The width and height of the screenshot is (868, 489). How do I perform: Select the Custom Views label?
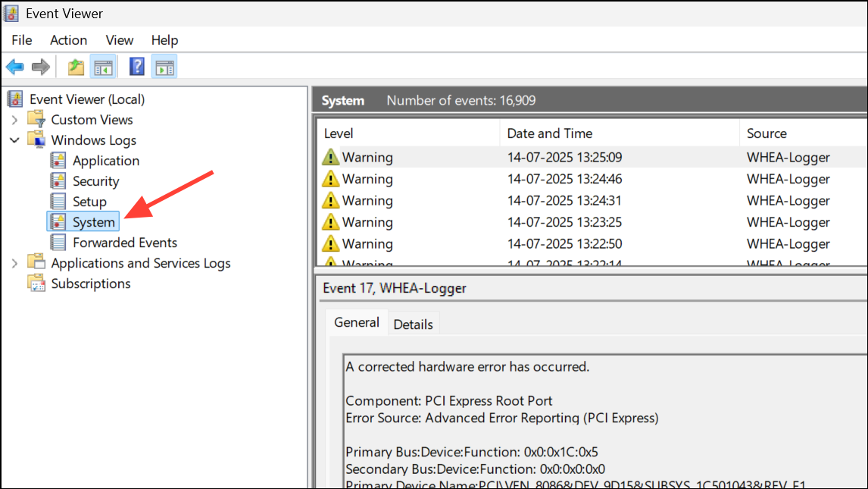pos(92,120)
